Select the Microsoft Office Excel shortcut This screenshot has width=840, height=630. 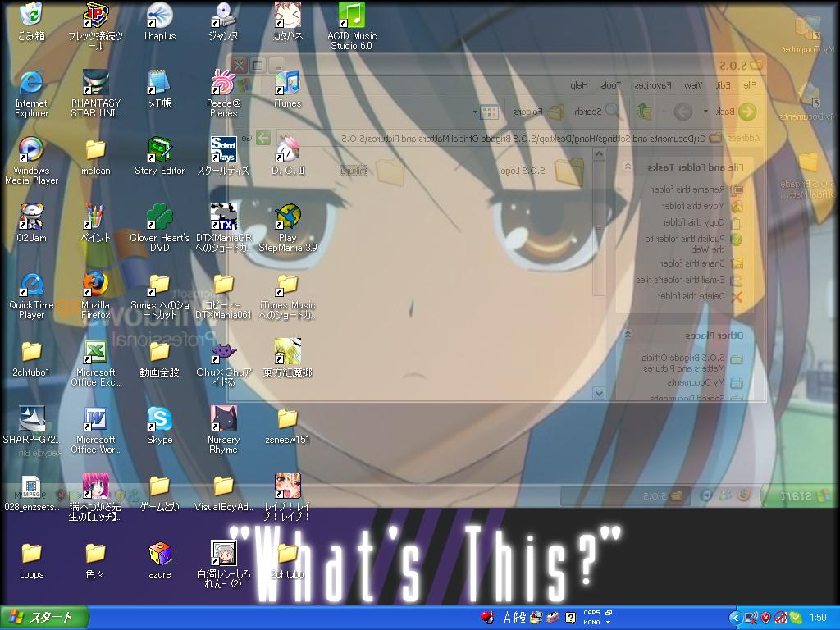click(x=95, y=363)
